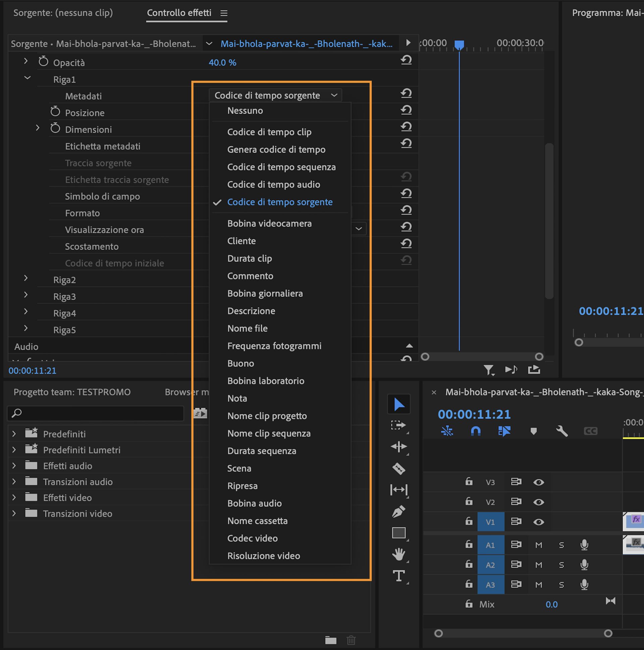Switch to Sorgente (nessuna clip) tab
The height and width of the screenshot is (650, 644).
pyautogui.click(x=63, y=13)
